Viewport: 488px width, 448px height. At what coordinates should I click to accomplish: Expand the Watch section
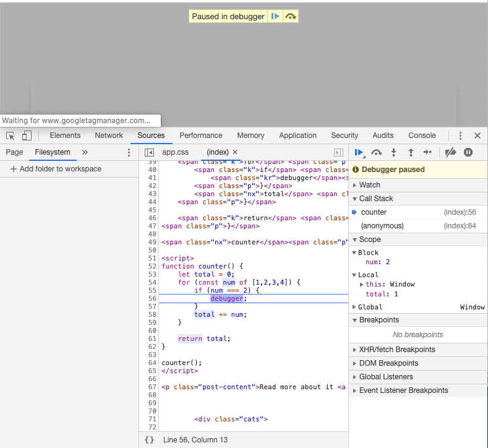pyautogui.click(x=418, y=185)
